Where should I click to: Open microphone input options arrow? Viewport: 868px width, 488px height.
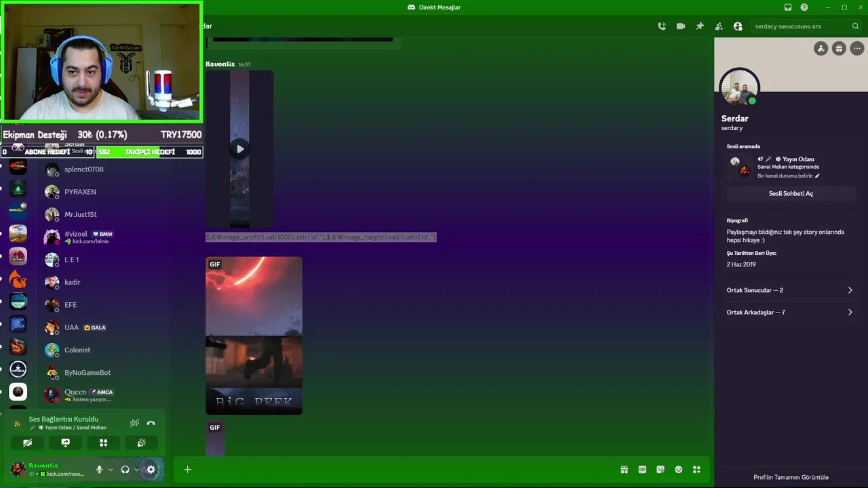tap(111, 470)
